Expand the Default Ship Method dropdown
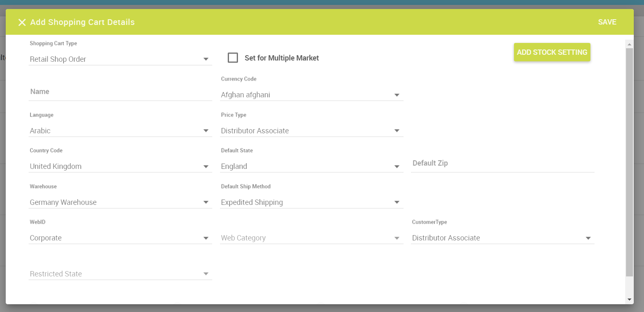The image size is (644, 312). [311, 202]
